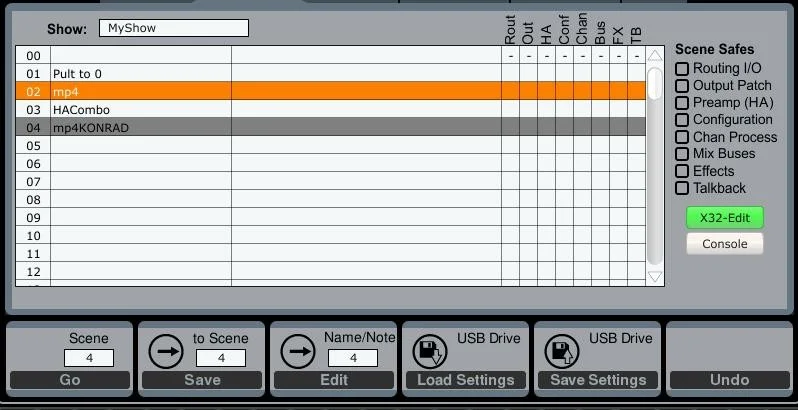The image size is (798, 410).
Task: Click the green X32-Edit button
Action: (725, 218)
